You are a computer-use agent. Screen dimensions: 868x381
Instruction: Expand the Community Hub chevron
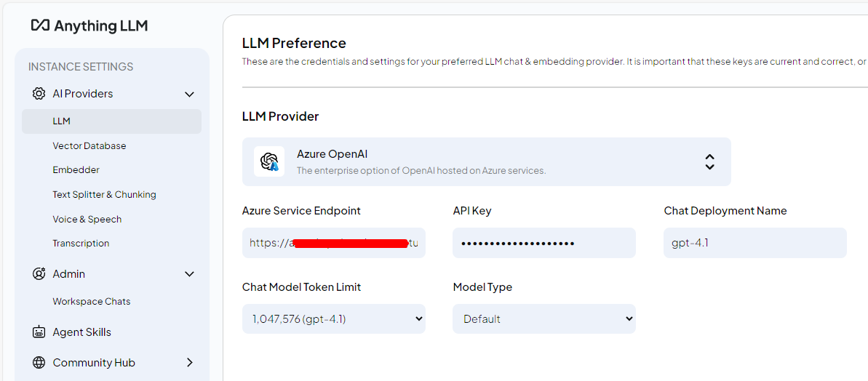[189, 363]
